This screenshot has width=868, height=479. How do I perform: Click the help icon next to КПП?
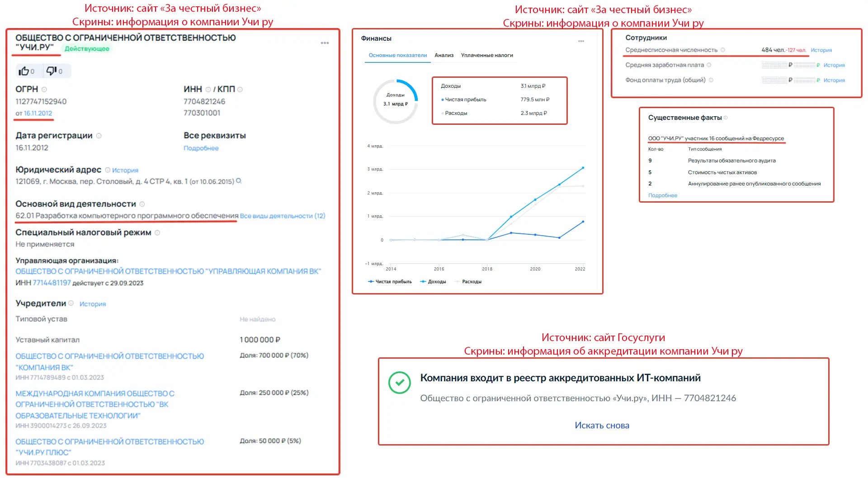[240, 90]
